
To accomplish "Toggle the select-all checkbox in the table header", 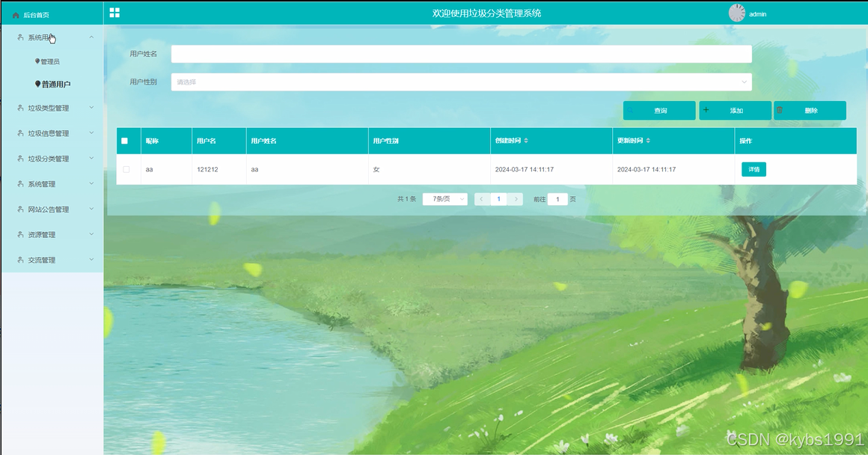I will coord(124,141).
